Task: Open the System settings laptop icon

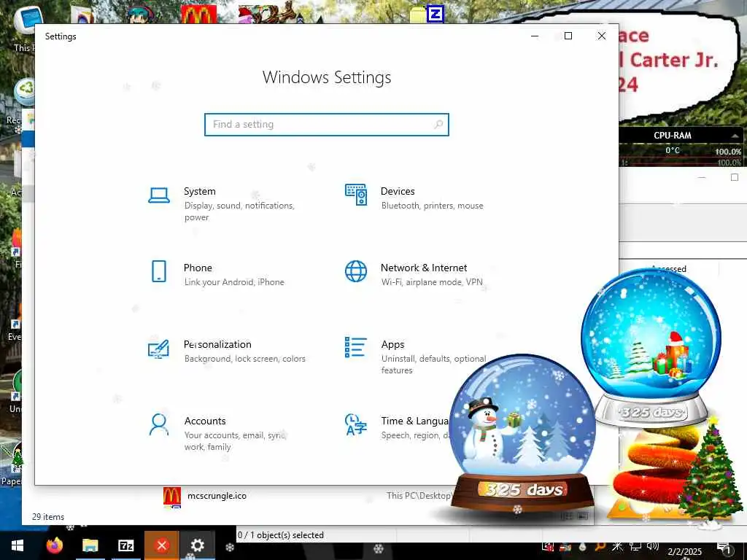Action: (158, 195)
